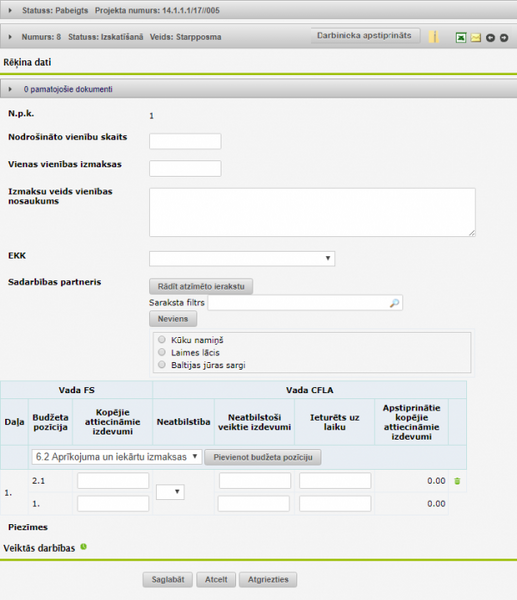Open the EKK dropdown
This screenshot has width=517, height=600.
click(242, 258)
